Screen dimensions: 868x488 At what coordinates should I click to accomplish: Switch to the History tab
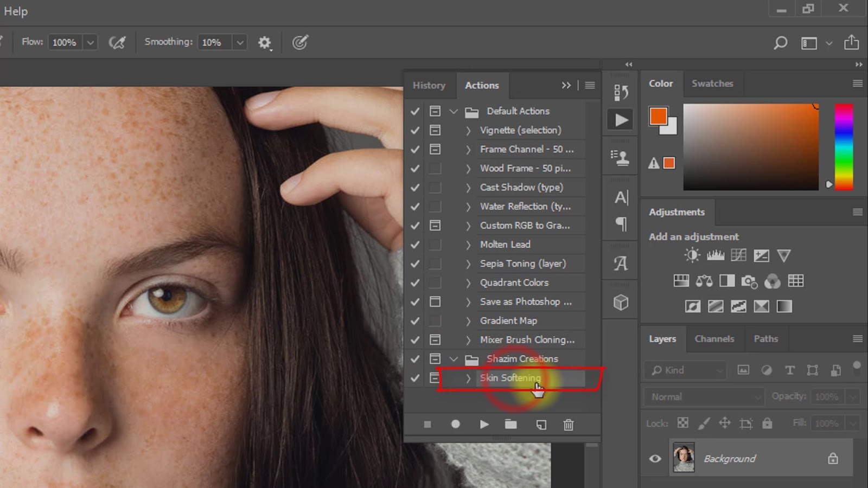tap(429, 85)
